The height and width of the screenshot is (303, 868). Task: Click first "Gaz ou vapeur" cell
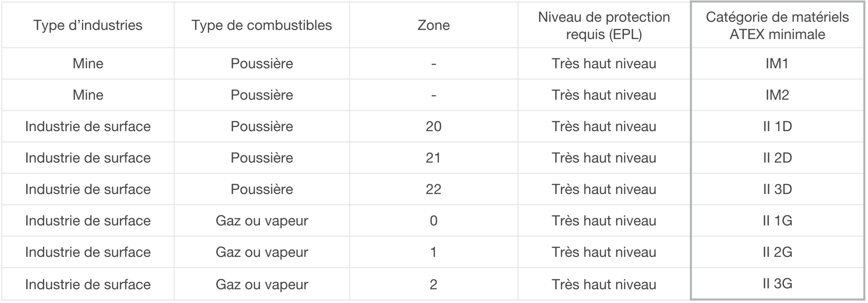tap(262, 221)
